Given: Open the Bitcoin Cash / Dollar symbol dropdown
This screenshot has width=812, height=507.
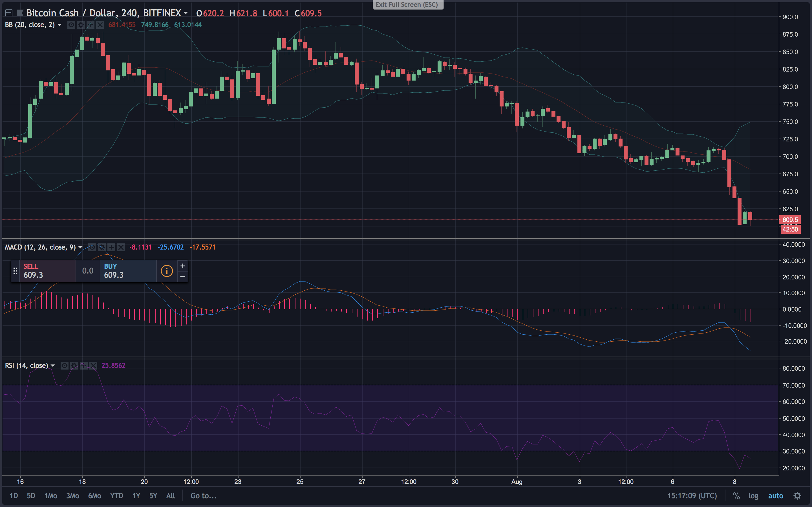Looking at the screenshot, I should 186,13.
